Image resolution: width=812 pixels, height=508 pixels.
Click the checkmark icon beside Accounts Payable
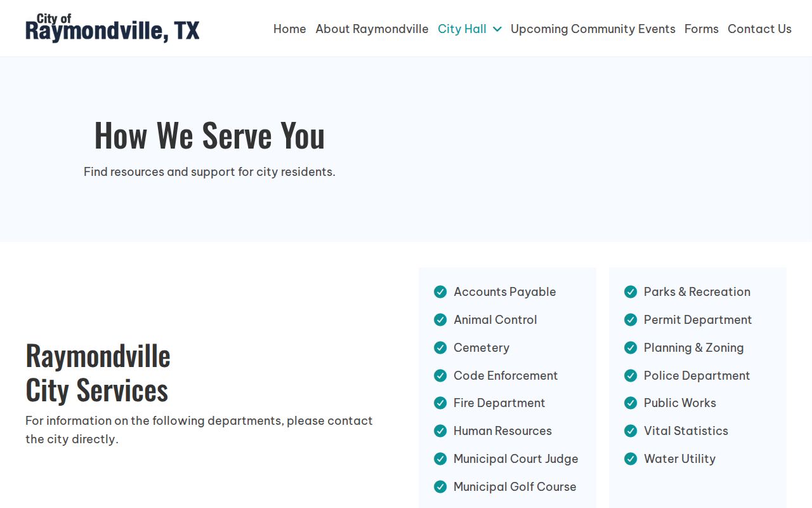(x=440, y=291)
